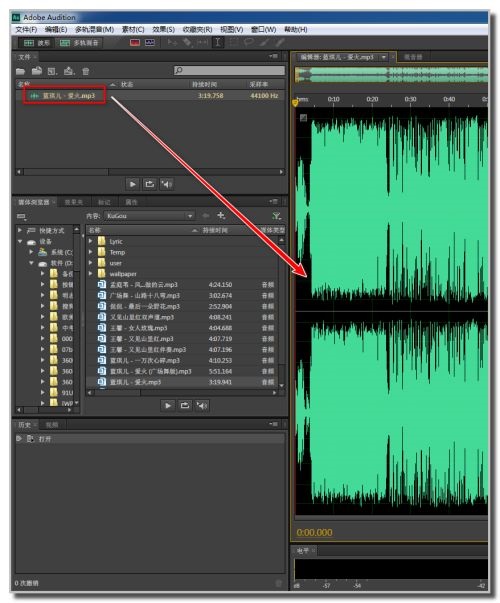
Task: Select file with duration 4:24.150
Action: pyautogui.click(x=183, y=285)
